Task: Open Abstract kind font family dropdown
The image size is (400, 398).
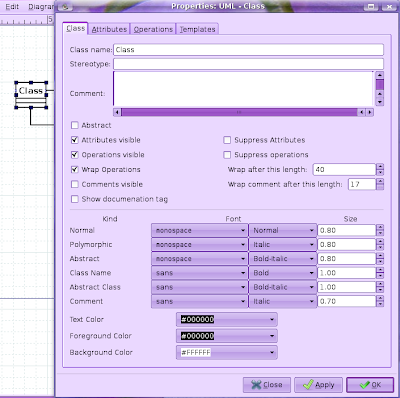Action: tap(199, 259)
